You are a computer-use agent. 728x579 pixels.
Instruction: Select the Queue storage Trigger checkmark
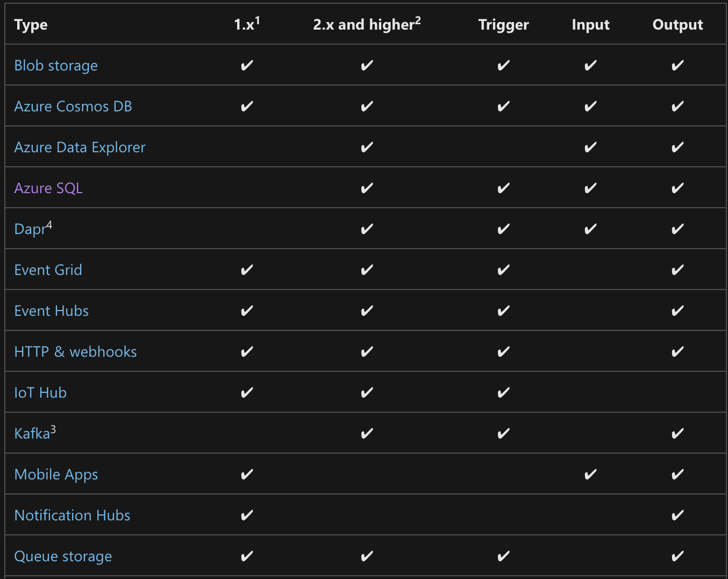tap(504, 556)
